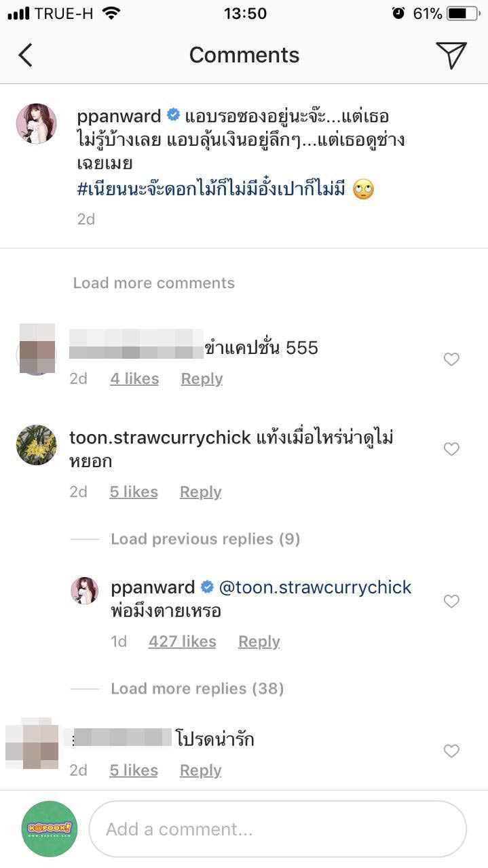
Task: Tap ppanward's avatar on the reply comment
Action: coord(85,591)
